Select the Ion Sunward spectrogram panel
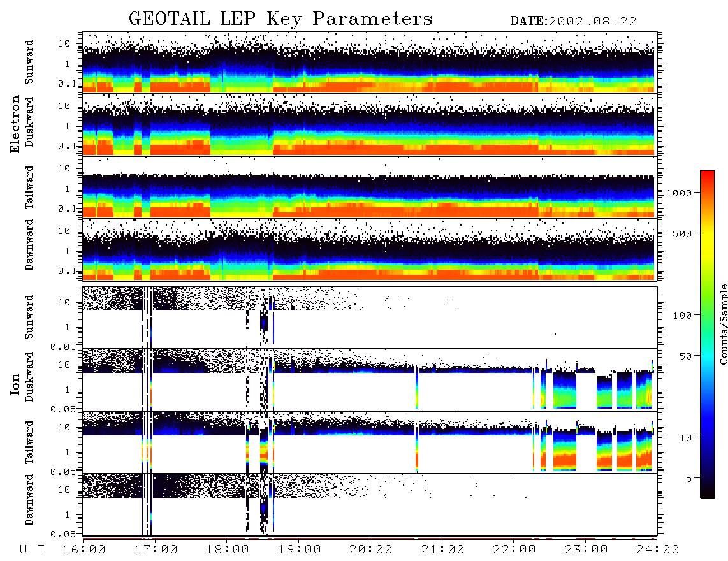The height and width of the screenshot is (561, 728). pos(370,317)
